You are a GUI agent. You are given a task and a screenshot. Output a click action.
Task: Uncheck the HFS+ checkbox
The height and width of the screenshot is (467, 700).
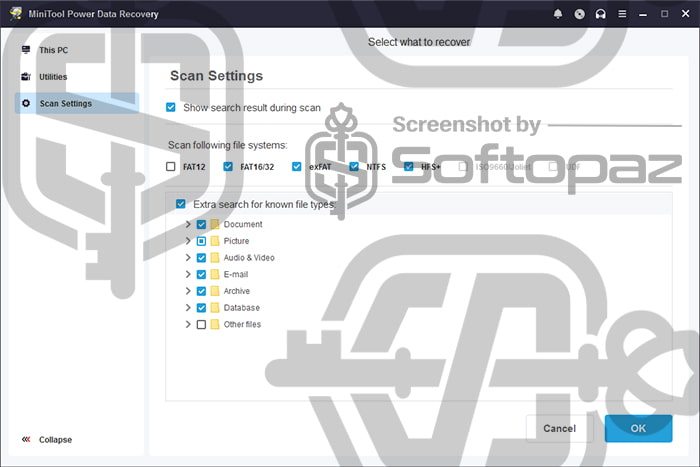(408, 167)
